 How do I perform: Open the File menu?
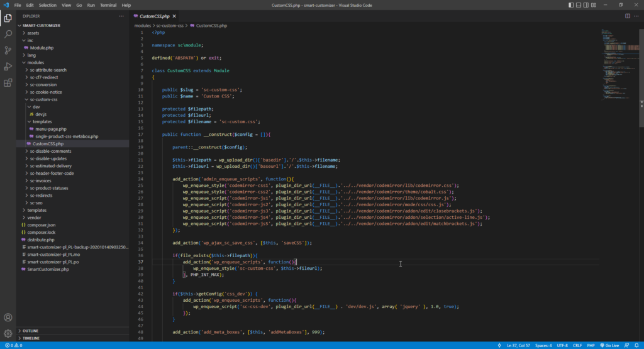(17, 5)
